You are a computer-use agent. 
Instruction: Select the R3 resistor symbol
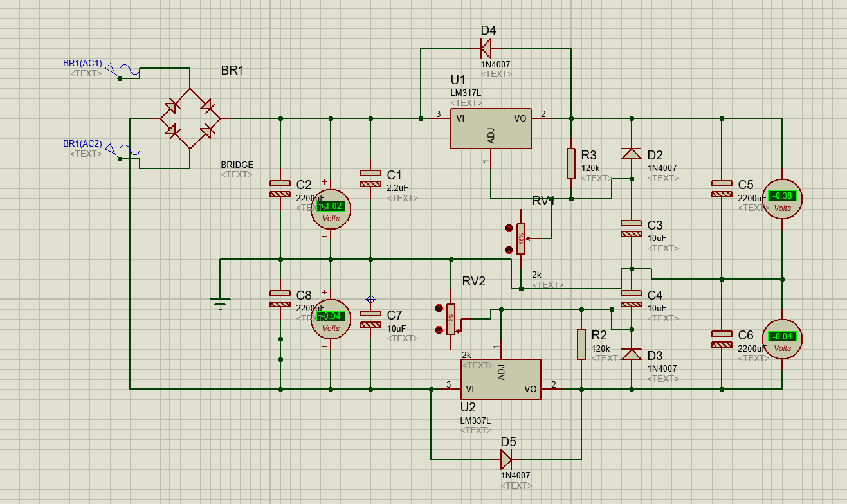pyautogui.click(x=570, y=163)
